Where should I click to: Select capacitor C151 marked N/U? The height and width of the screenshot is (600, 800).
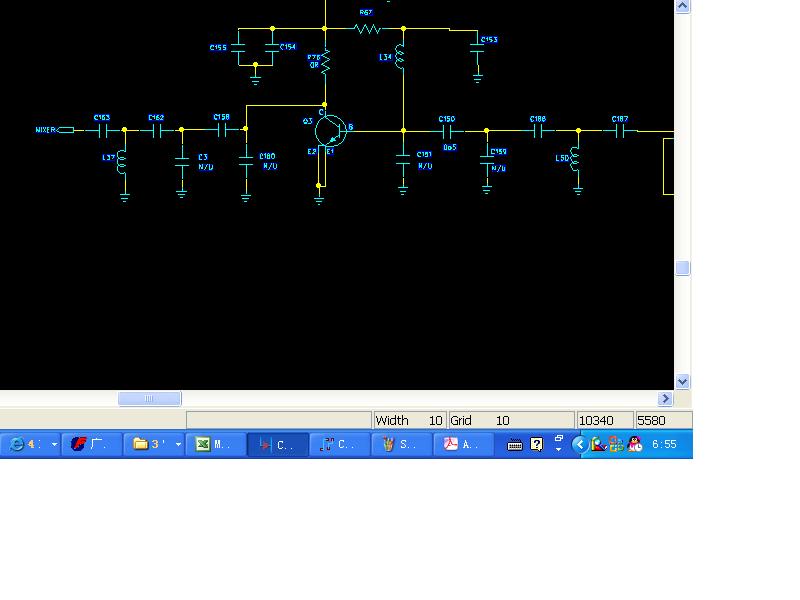point(403,159)
